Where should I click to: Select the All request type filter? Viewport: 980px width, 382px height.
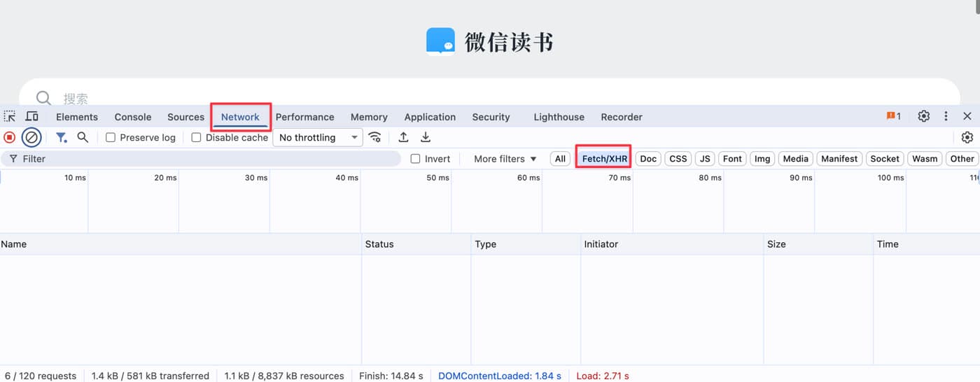point(560,159)
